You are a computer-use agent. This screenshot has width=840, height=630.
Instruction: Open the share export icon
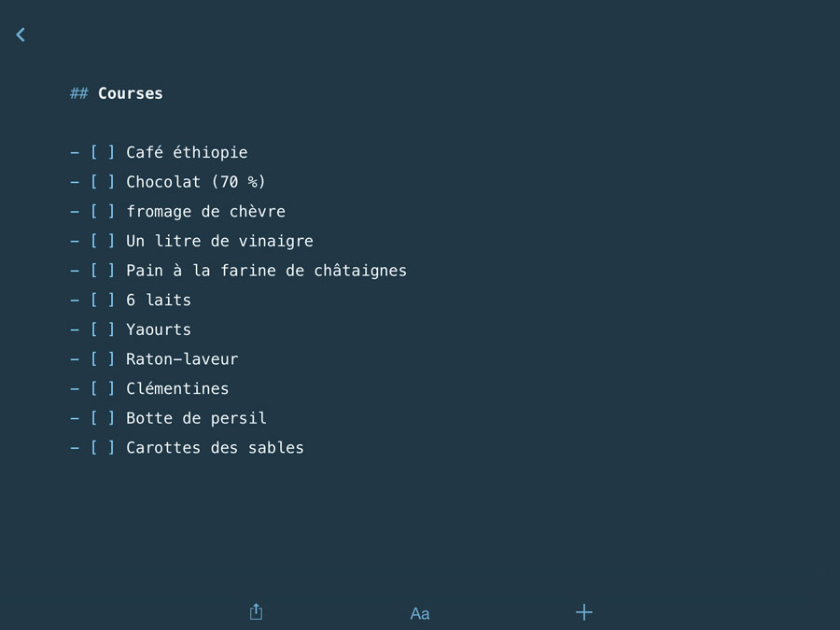[256, 611]
